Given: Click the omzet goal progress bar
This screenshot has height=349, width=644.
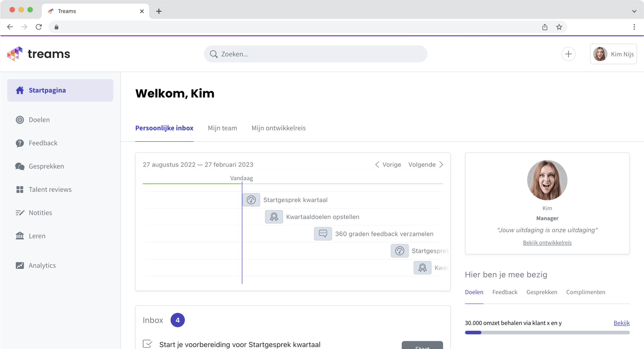Looking at the screenshot, I should click(x=547, y=333).
